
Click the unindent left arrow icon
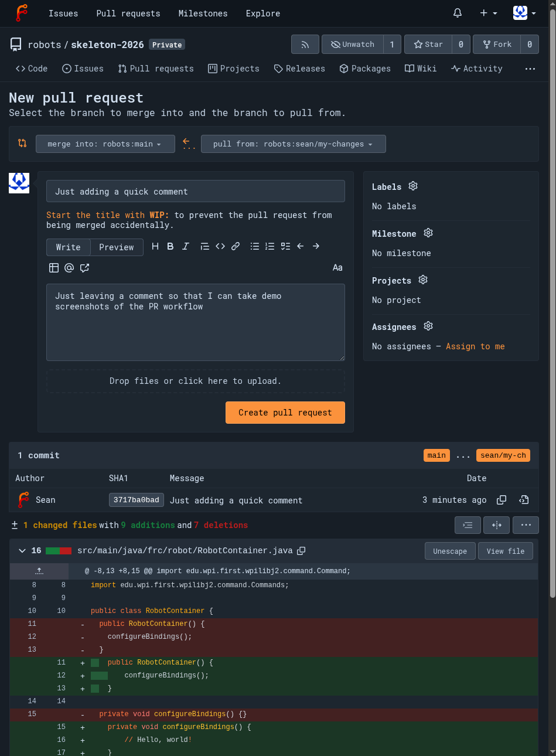301,246
